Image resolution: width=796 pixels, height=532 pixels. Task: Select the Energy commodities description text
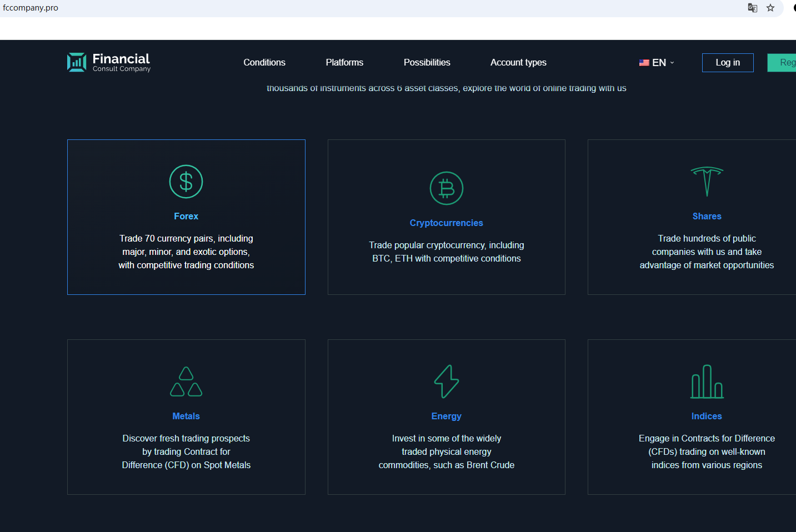[x=446, y=451]
